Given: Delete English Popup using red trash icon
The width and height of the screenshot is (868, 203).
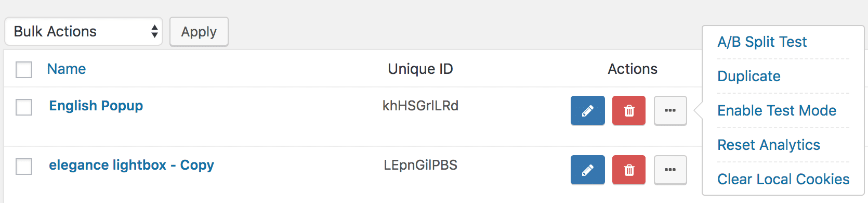Looking at the screenshot, I should click(628, 110).
